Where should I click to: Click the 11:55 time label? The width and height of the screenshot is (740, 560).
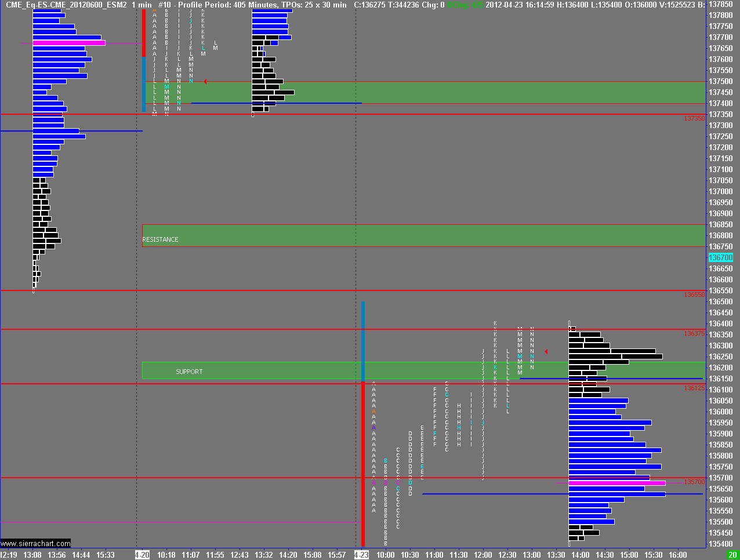pyautogui.click(x=215, y=555)
